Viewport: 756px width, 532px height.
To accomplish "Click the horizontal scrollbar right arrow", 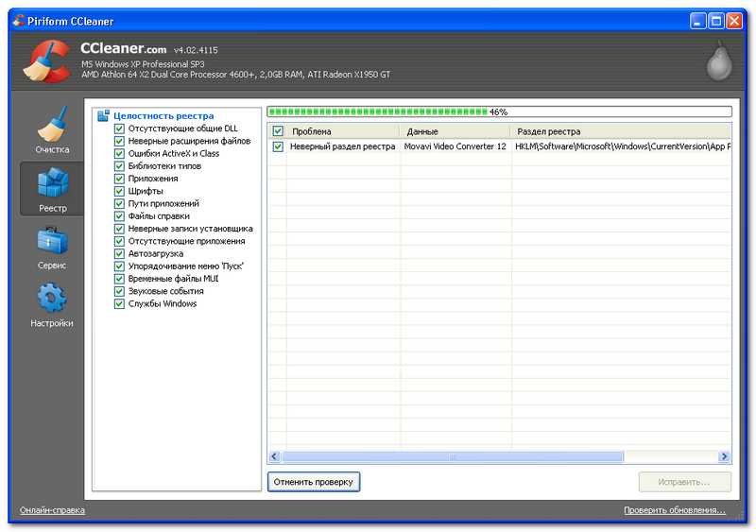I will [724, 456].
